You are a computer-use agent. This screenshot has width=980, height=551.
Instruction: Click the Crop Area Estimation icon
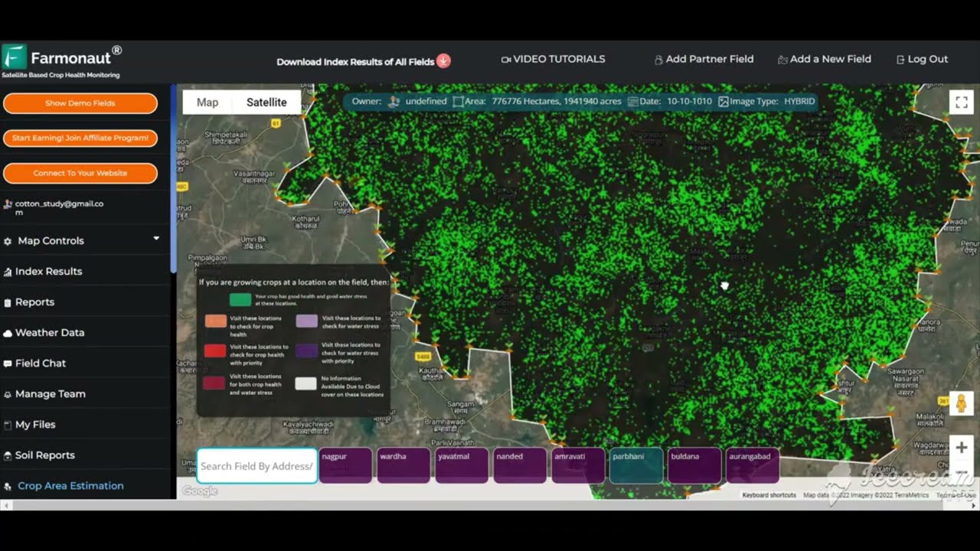pyautogui.click(x=8, y=486)
